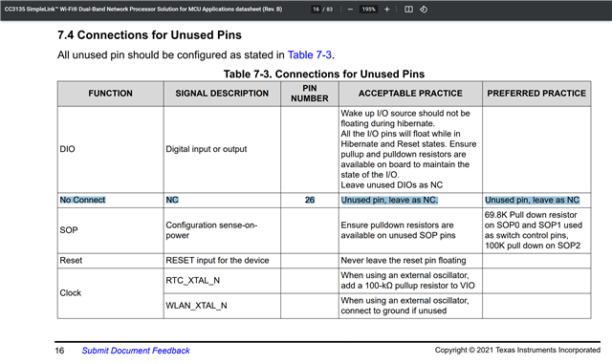Rotate the document counterclockwise
The image size is (612, 364).
click(424, 9)
